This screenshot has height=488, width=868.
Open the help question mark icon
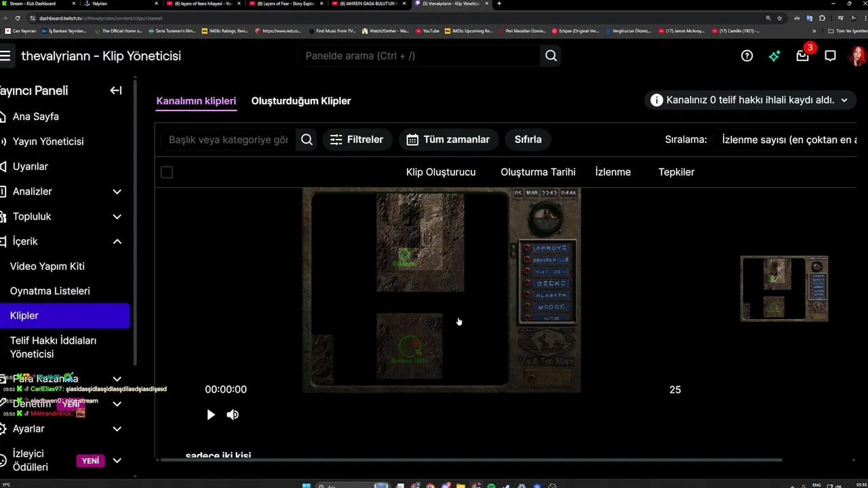(747, 56)
